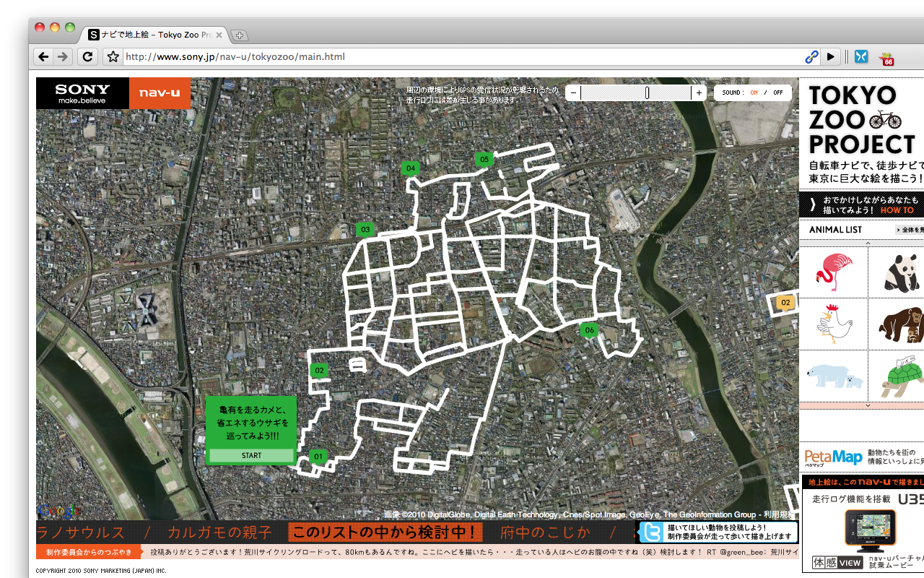Image resolution: width=924 pixels, height=578 pixels.
Task: Click the view-all button beside ANIMAL LIST
Action: 910,230
